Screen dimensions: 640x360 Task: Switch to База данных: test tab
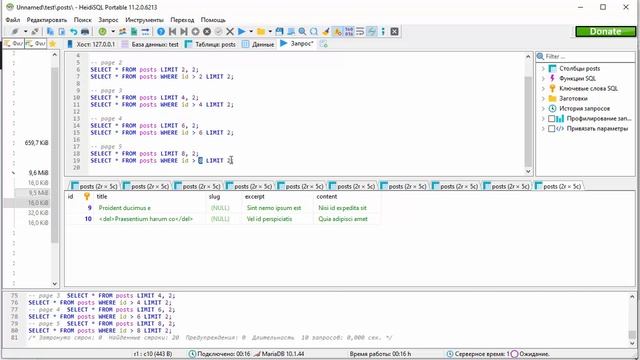150,44
